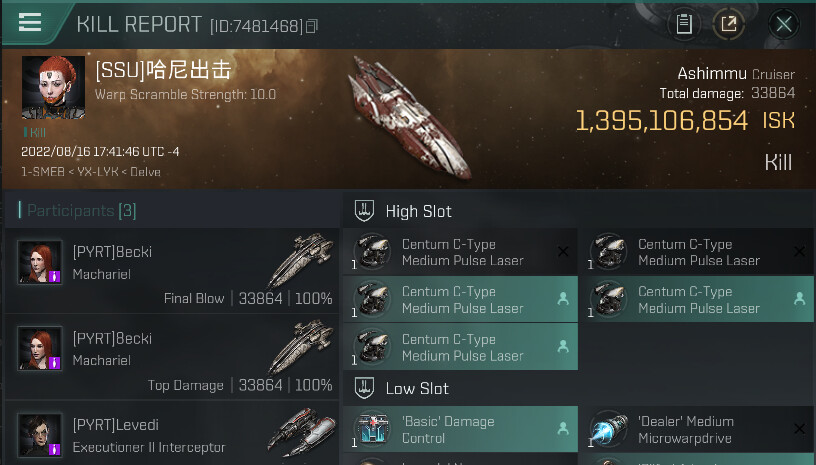
Task: Close the kill report window
Action: point(784,24)
